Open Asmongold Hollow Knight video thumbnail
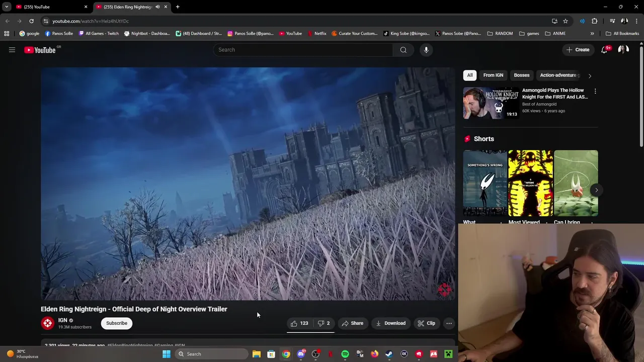Screen dimensions: 644x362 (x=491, y=103)
